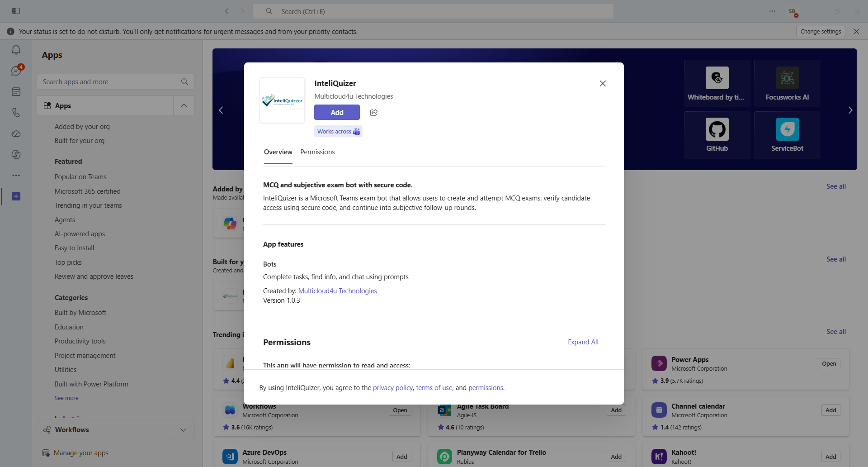The width and height of the screenshot is (868, 467).
Task: Open the Calendar icon in left rail
Action: coord(16,92)
